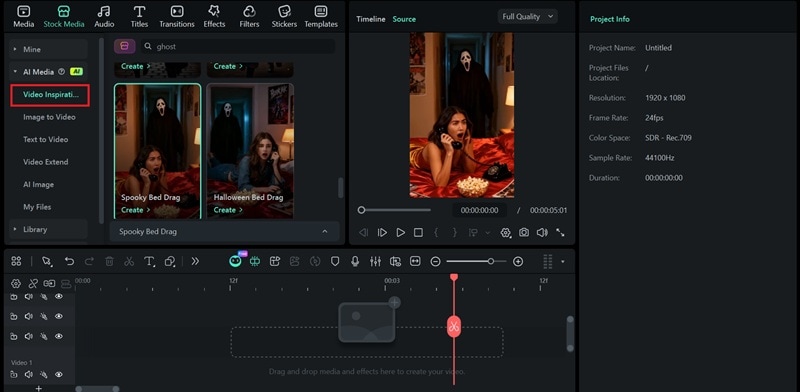
Task: Open the timeline layout grid icon
Action: (16, 261)
